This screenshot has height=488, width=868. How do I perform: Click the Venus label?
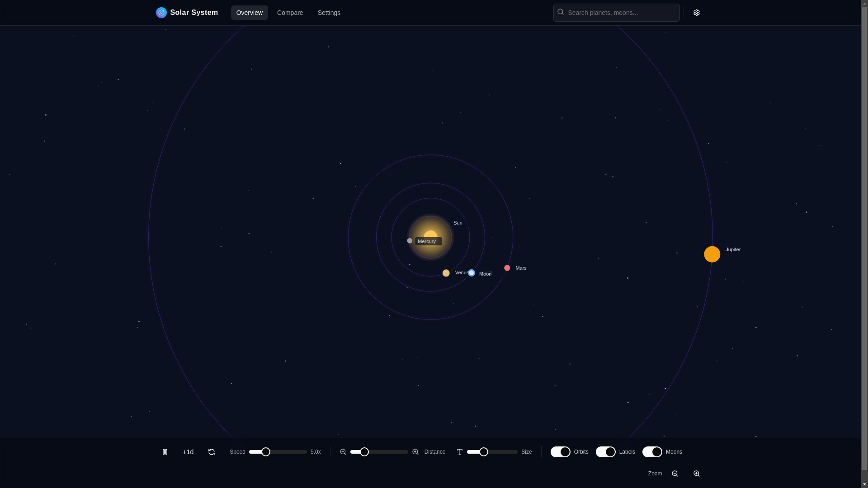point(462,272)
